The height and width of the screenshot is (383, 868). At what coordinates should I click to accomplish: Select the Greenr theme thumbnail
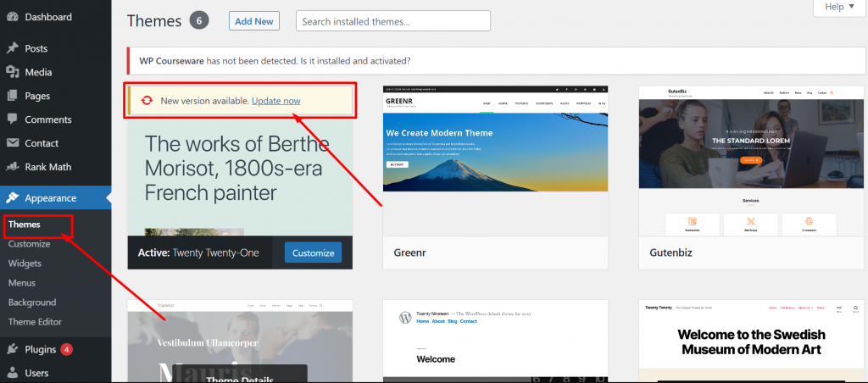(495, 161)
